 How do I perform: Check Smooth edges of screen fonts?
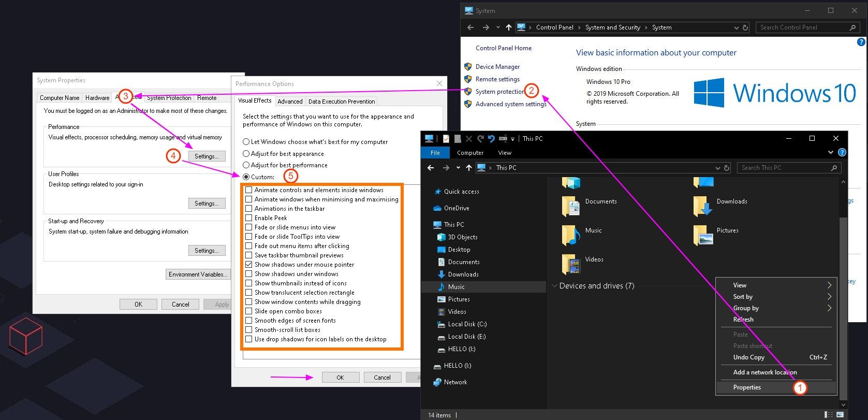click(249, 321)
